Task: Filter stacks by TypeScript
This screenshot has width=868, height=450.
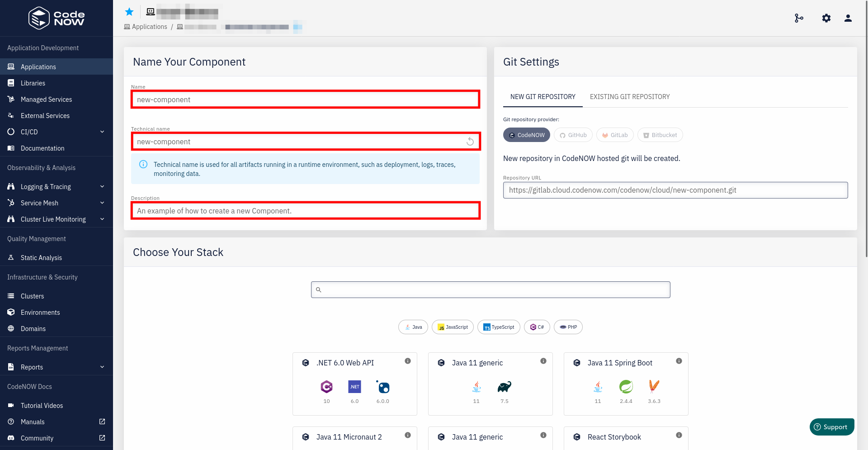Action: [499, 327]
